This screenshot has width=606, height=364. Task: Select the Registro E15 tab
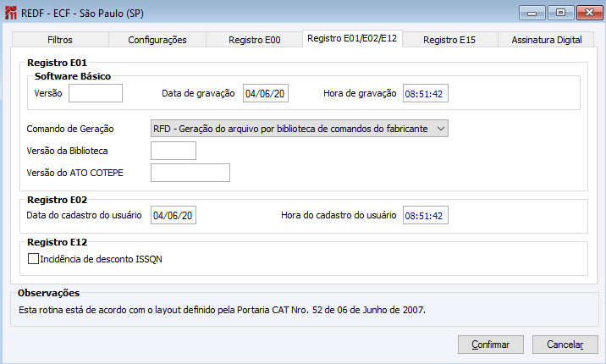(x=449, y=40)
